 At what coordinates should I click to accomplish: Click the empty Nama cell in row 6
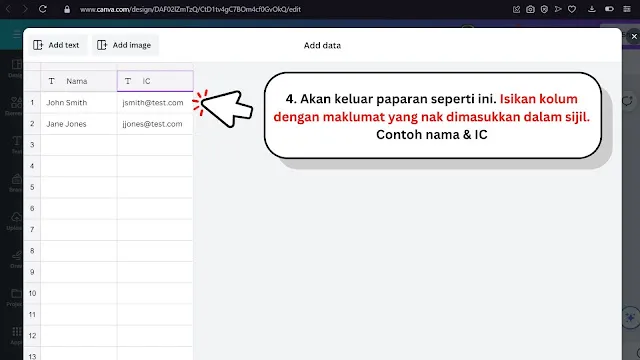pyautogui.click(x=79, y=209)
